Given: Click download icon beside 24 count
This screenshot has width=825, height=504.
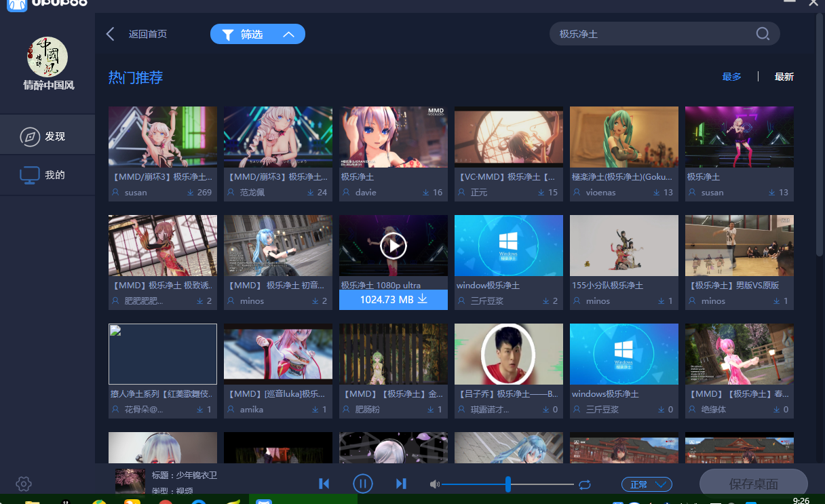Looking at the screenshot, I should (x=311, y=193).
